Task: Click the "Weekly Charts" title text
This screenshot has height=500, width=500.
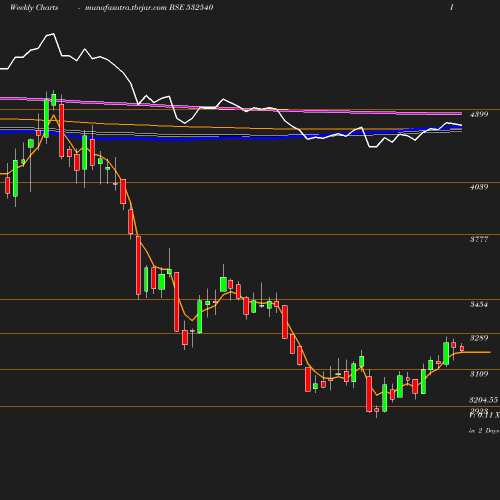Action: [34, 7]
